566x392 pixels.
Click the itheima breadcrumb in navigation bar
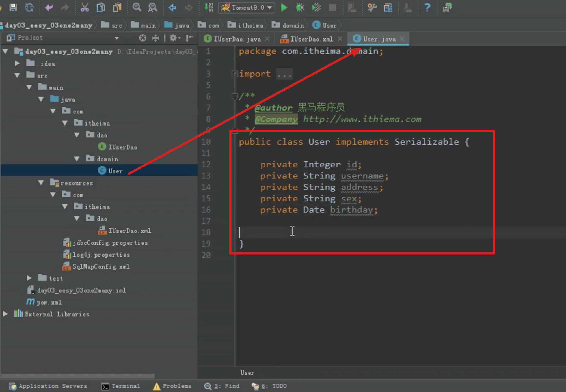click(x=245, y=25)
